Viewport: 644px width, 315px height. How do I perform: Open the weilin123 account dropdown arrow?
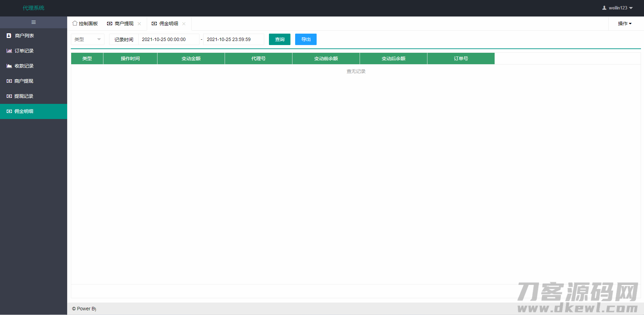click(x=631, y=8)
